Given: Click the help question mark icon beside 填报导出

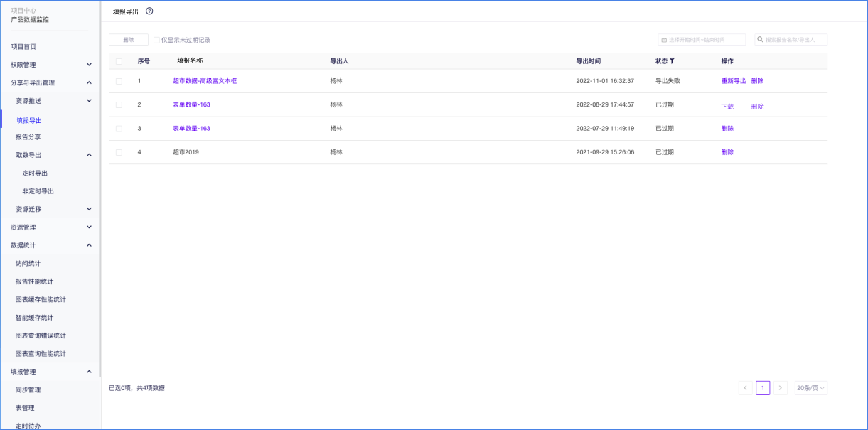Looking at the screenshot, I should (x=149, y=11).
